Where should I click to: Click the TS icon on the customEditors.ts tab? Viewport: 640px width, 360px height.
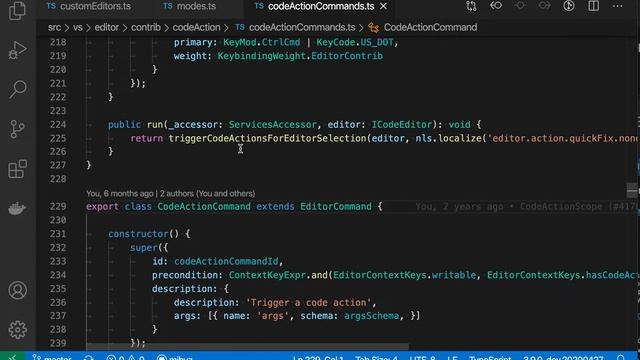[x=51, y=6]
